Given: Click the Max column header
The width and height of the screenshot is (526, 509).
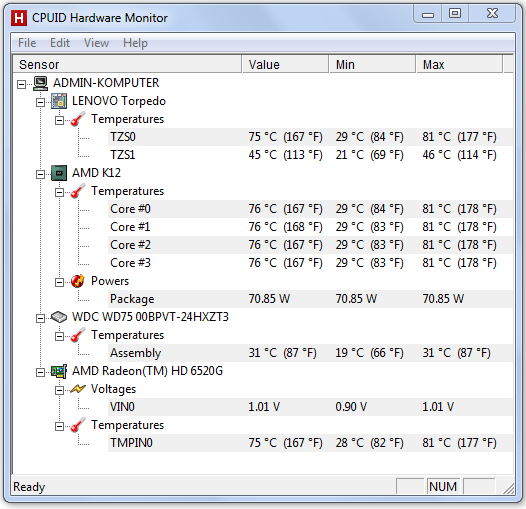Looking at the screenshot, I should tap(459, 64).
